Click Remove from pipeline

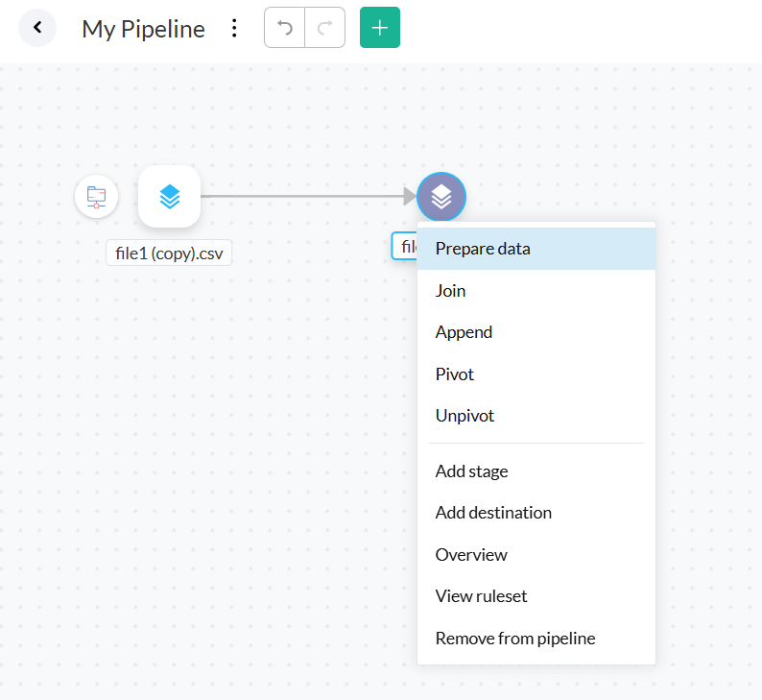point(515,639)
